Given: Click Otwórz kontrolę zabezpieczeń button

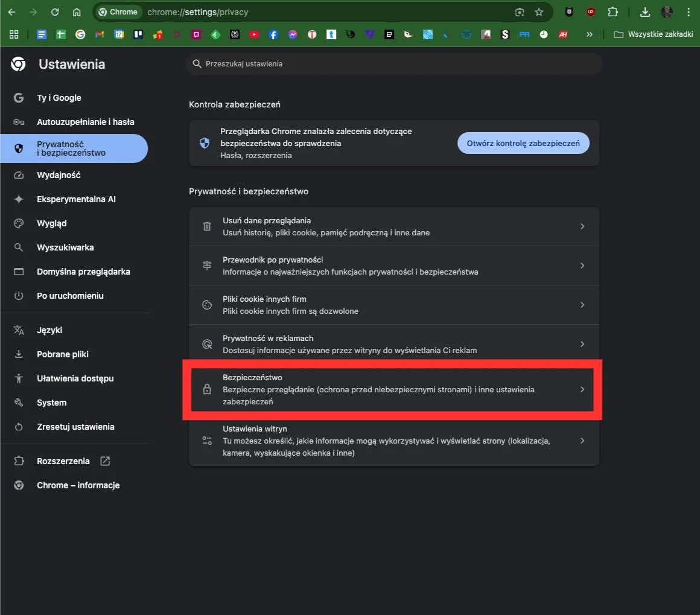Looking at the screenshot, I should [523, 143].
